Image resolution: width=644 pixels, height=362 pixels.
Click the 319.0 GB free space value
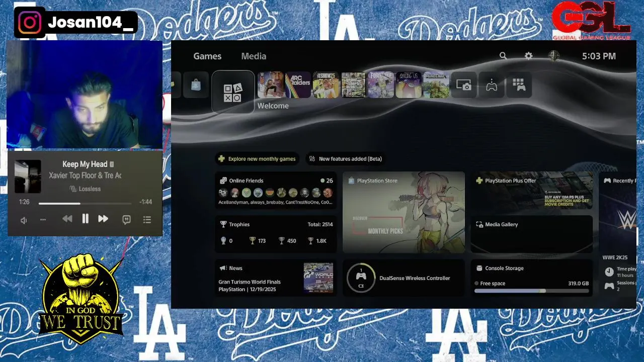click(x=578, y=284)
